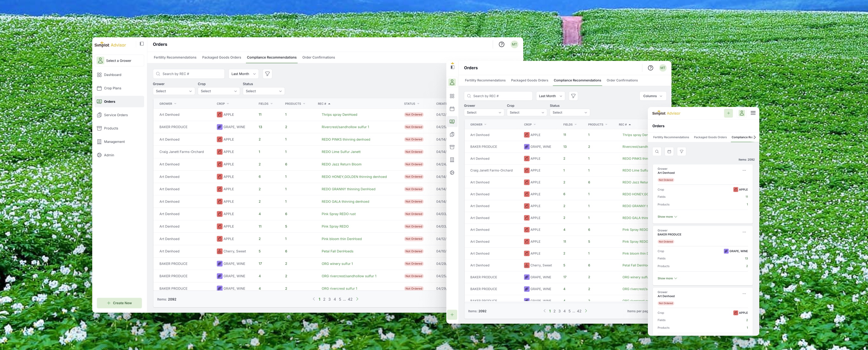This screenshot has height=350, width=868.
Task: Open three-dots menu on BAKER PRODUCE card
Action: pos(744,232)
